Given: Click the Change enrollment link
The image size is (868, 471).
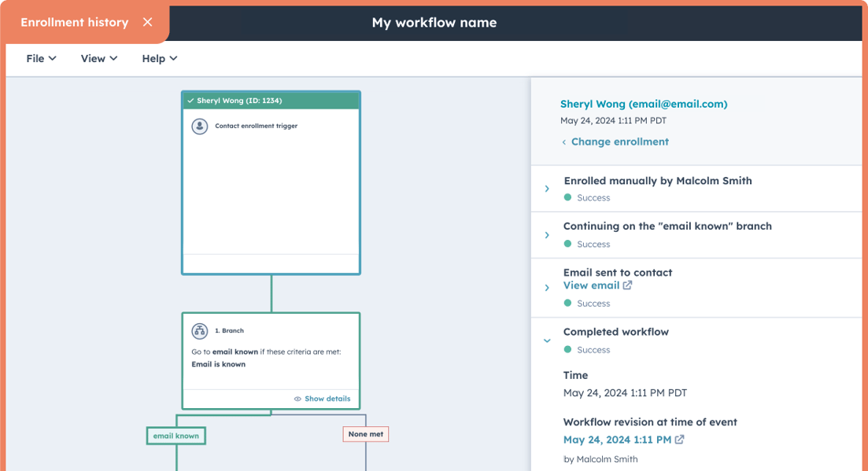Looking at the screenshot, I should click(619, 142).
